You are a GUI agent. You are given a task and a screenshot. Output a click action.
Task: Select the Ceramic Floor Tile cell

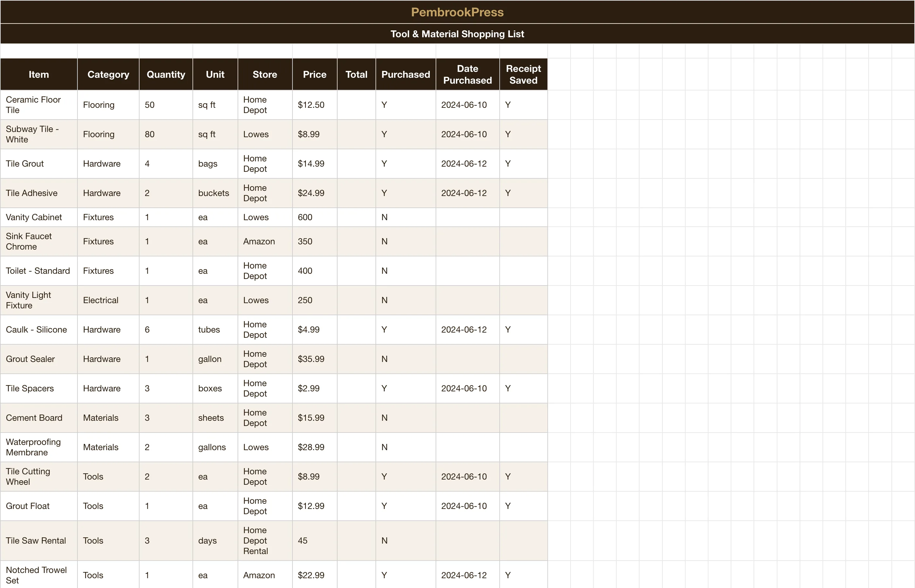point(39,105)
